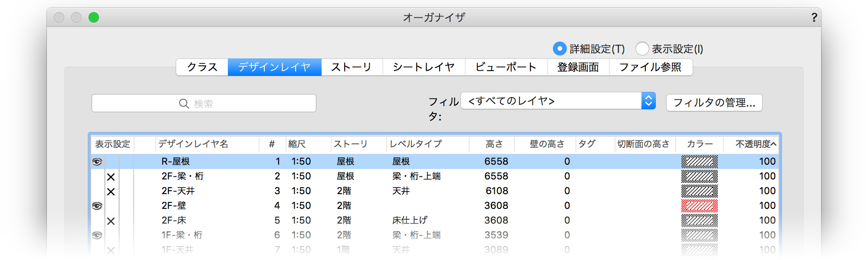This screenshot has width=868, height=260.
Task: Click the レベルタイプ column header
Action: [427, 144]
